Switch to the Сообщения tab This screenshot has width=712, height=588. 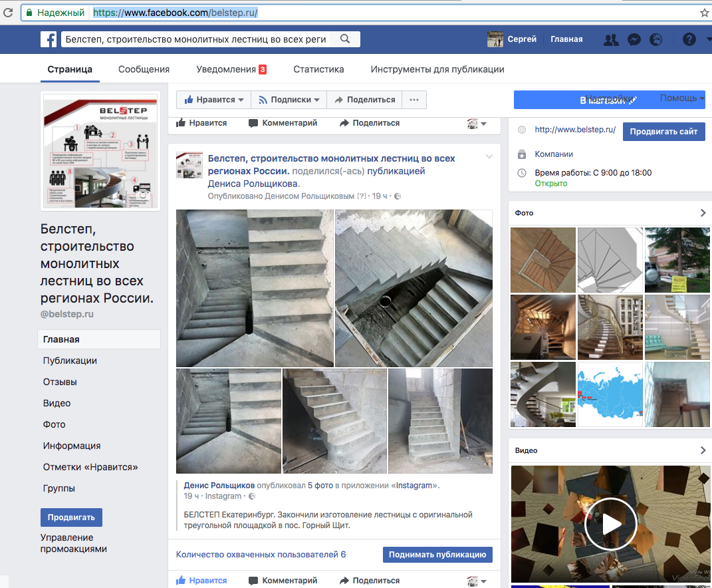pyautogui.click(x=144, y=69)
